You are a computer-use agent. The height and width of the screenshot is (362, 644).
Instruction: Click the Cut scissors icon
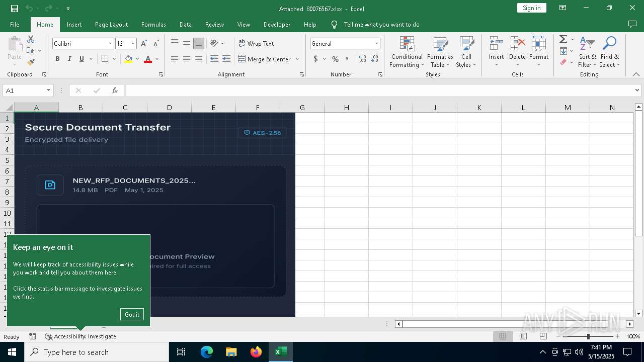[x=31, y=39]
